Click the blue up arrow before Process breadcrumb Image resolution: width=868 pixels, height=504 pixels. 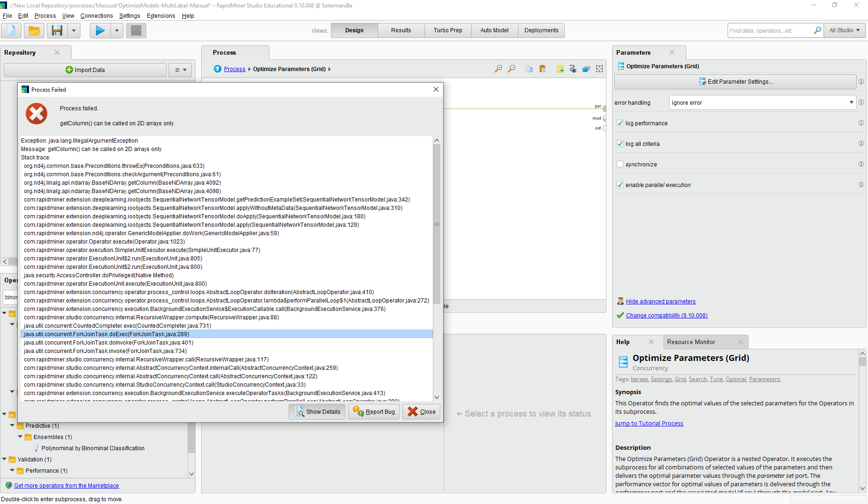click(x=218, y=69)
